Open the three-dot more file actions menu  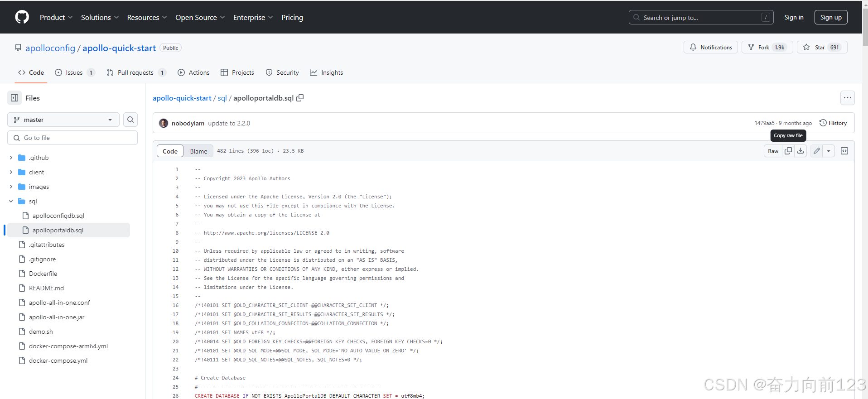coord(847,98)
